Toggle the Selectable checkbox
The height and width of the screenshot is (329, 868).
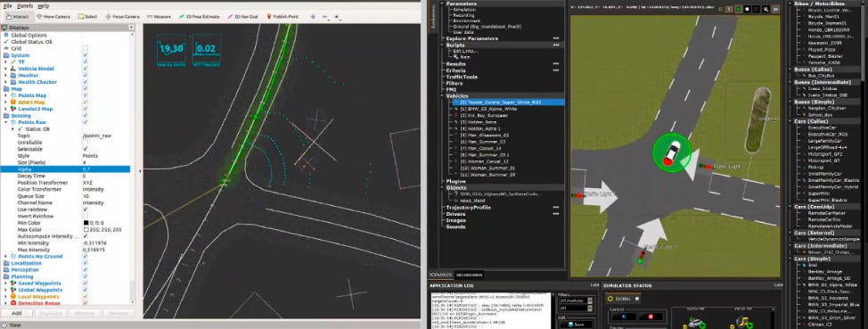pyautogui.click(x=85, y=149)
